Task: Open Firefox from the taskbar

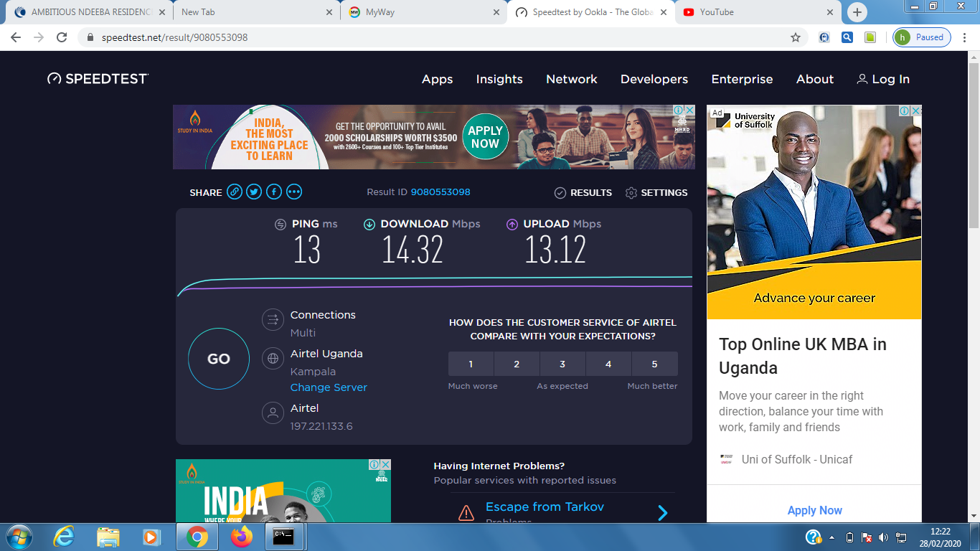Action: (x=242, y=537)
